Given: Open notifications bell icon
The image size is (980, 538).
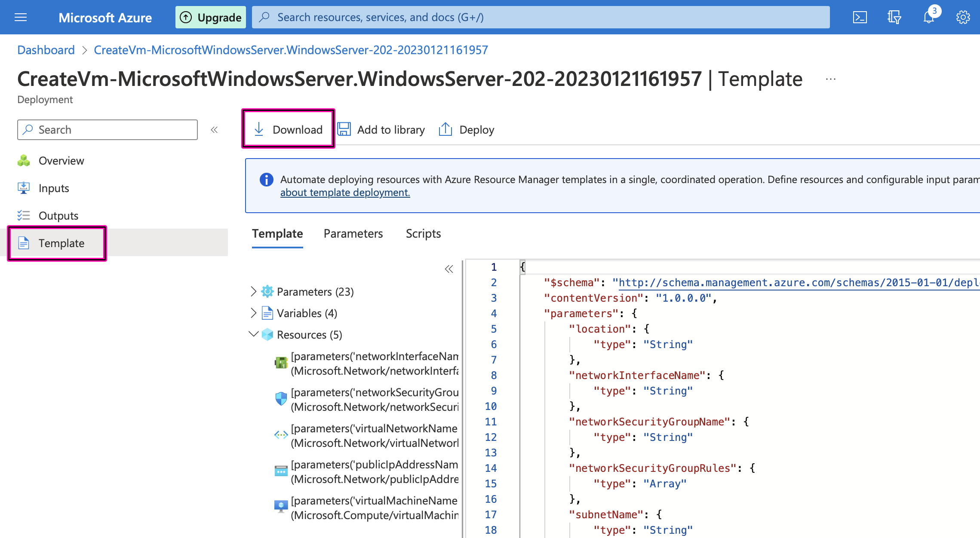Looking at the screenshot, I should click(x=929, y=17).
